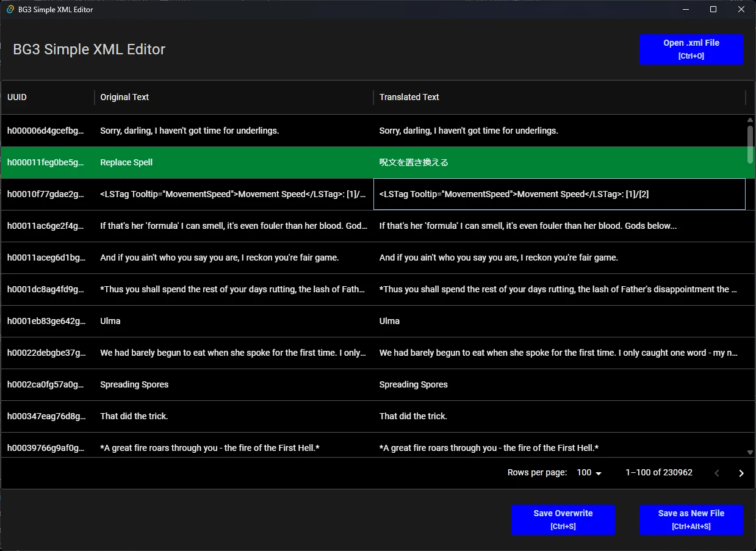Select UUID cell h00022debgbe37g…

[48, 353]
